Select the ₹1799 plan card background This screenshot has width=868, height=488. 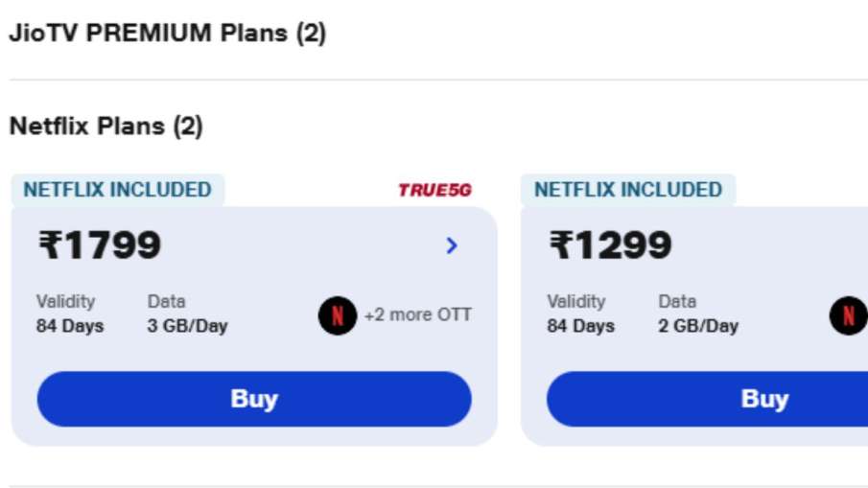(269, 278)
